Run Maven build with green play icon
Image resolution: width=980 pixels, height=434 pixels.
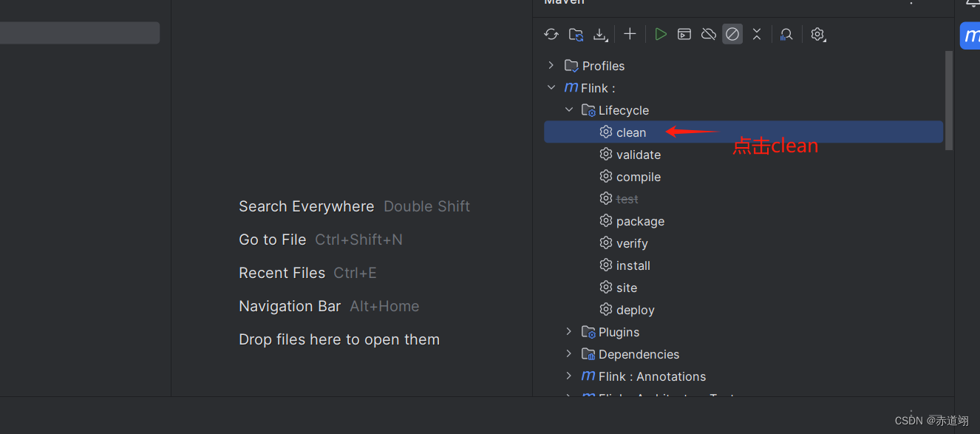tap(661, 34)
